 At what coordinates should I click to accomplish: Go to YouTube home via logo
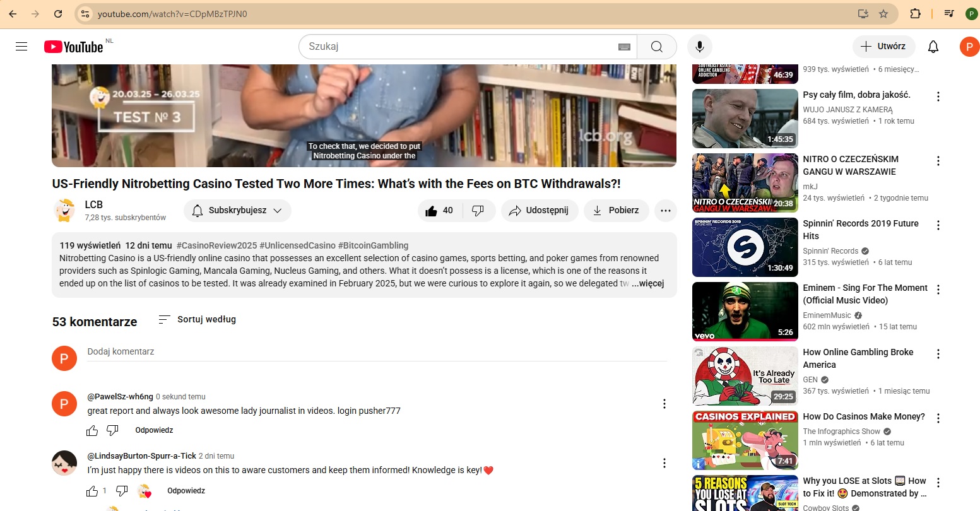tap(74, 47)
